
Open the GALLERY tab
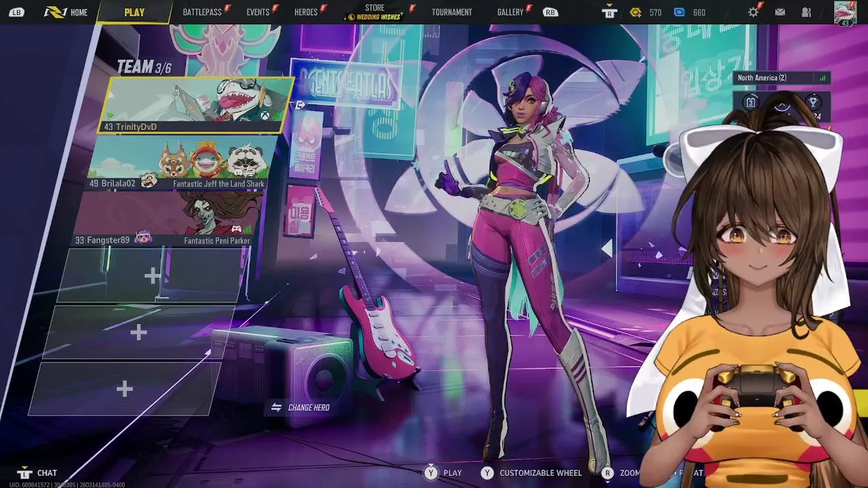point(510,12)
